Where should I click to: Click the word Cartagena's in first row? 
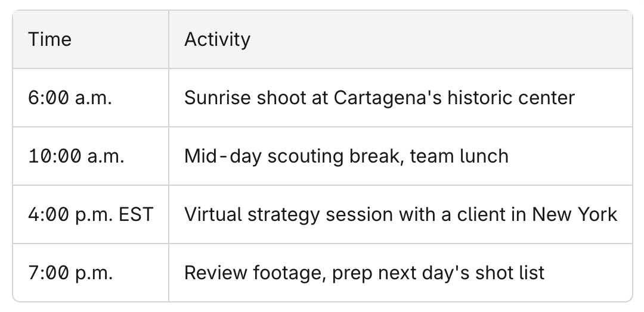[x=388, y=98]
